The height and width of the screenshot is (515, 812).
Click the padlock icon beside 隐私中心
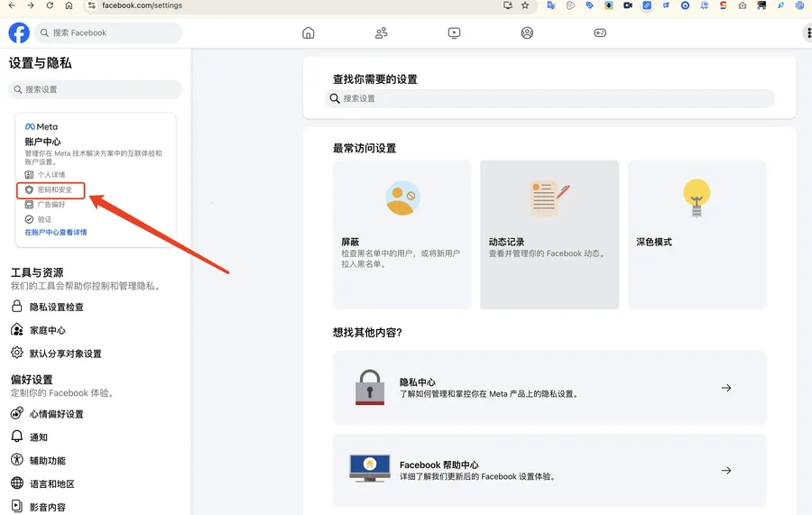[370, 387]
